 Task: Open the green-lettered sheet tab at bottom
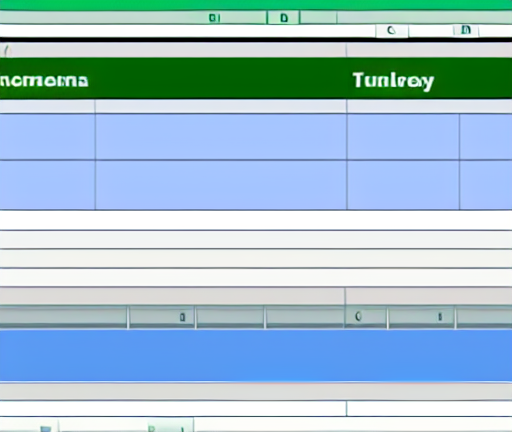click(167, 426)
